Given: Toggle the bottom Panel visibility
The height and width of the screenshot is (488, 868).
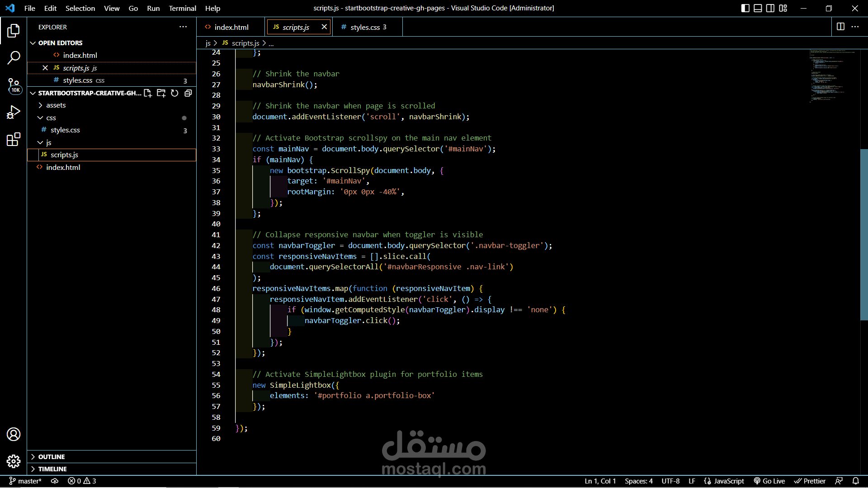Looking at the screenshot, I should 758,8.
